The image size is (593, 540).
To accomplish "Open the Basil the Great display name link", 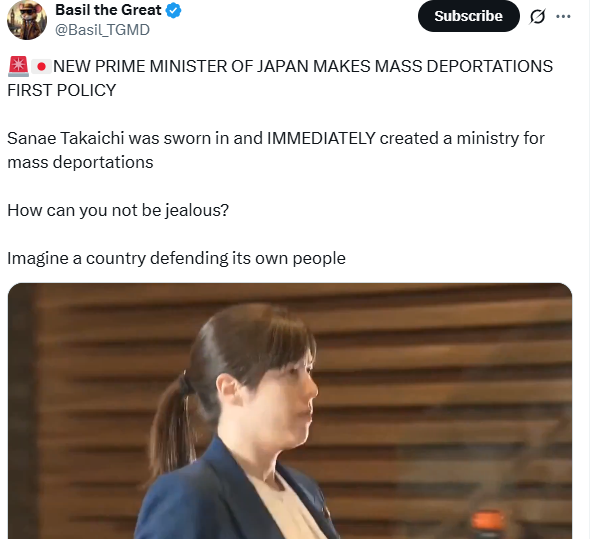I will click(108, 10).
